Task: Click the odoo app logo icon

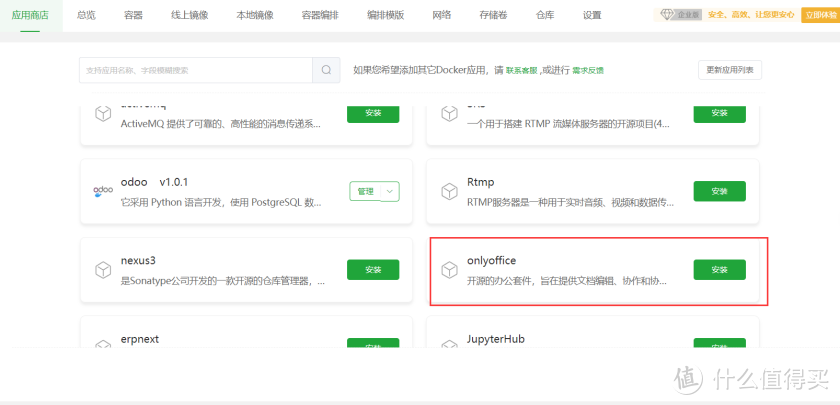Action: pos(103,191)
